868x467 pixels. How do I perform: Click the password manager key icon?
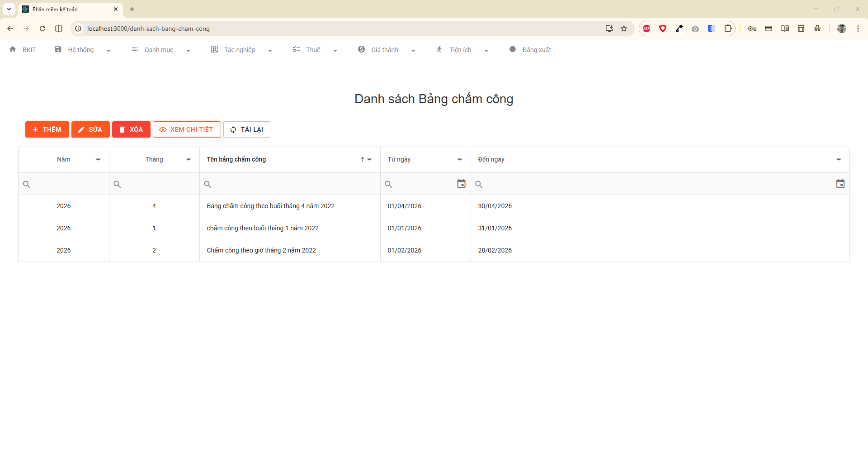point(752,29)
